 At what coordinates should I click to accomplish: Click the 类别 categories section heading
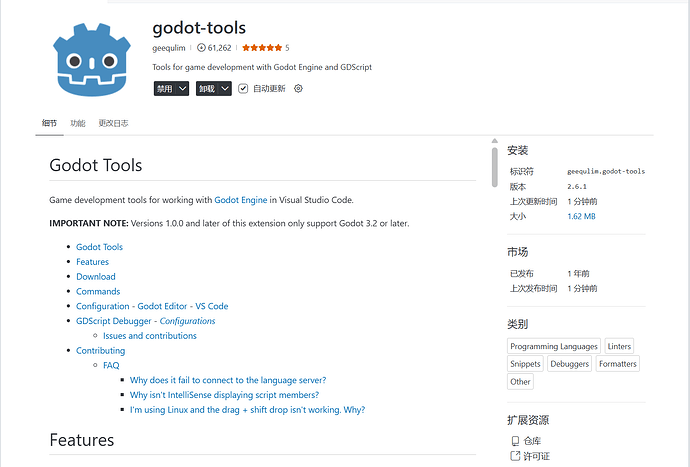(518, 324)
